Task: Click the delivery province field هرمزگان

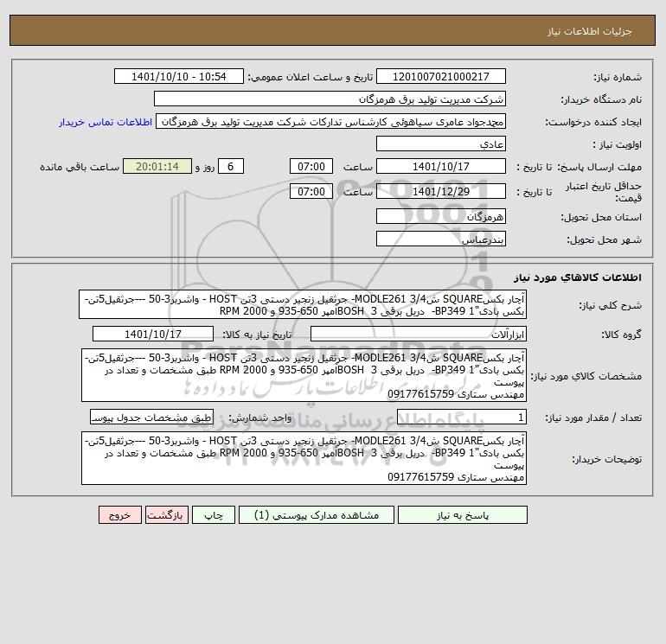Action: 441,216
